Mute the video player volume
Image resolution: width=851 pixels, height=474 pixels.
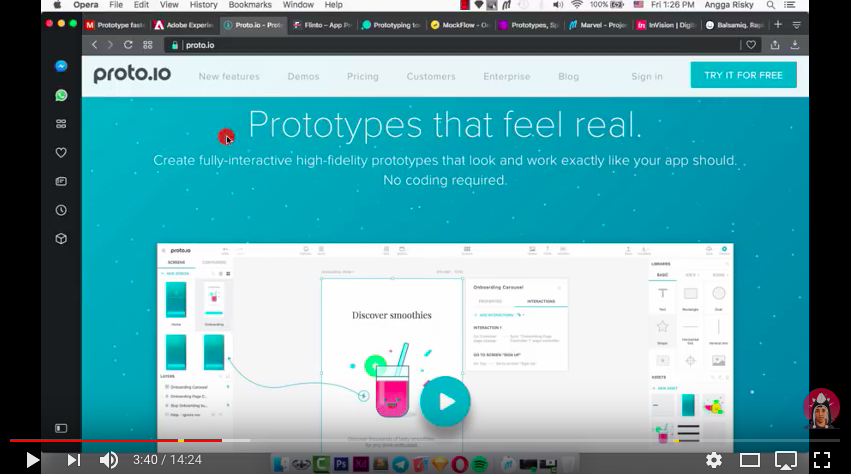(x=109, y=460)
